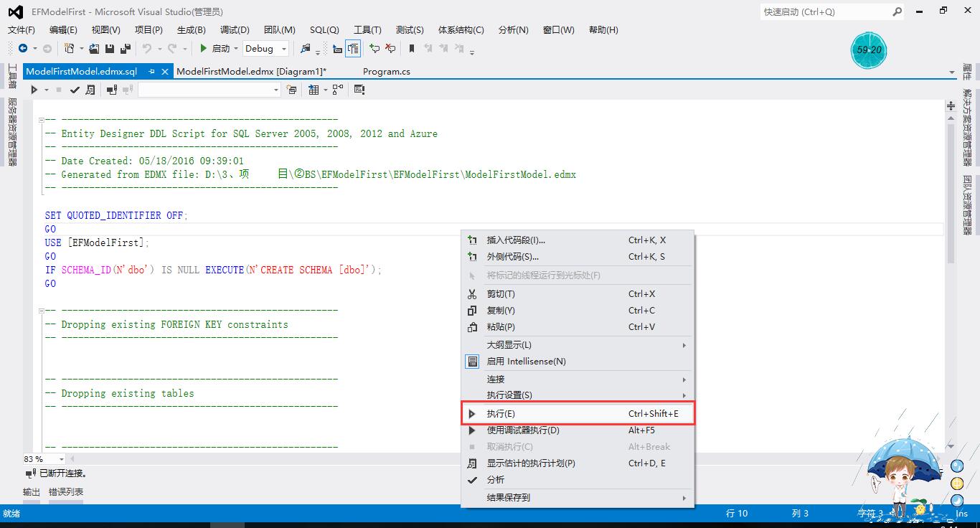Image resolution: width=980 pixels, height=528 pixels.
Task: Open the 工具箱 side panel tab
Action: 12,75
